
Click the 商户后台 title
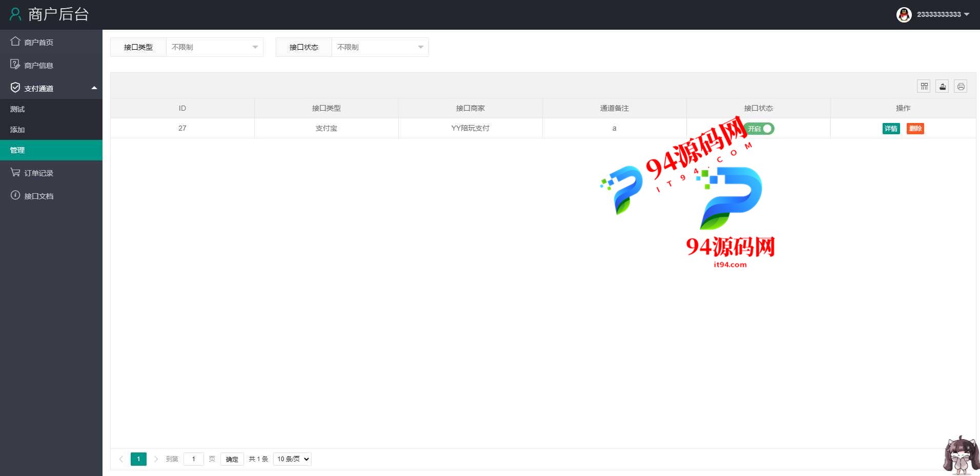(58, 14)
